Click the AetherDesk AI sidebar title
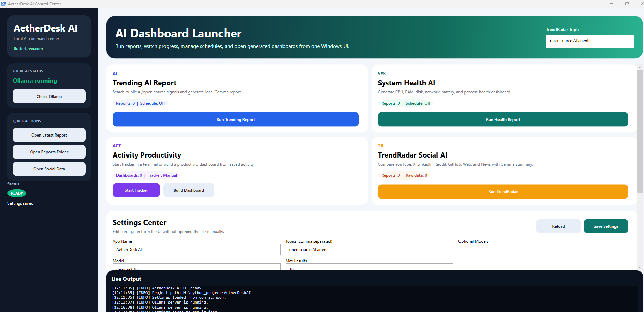The width and height of the screenshot is (644, 312). tap(45, 28)
